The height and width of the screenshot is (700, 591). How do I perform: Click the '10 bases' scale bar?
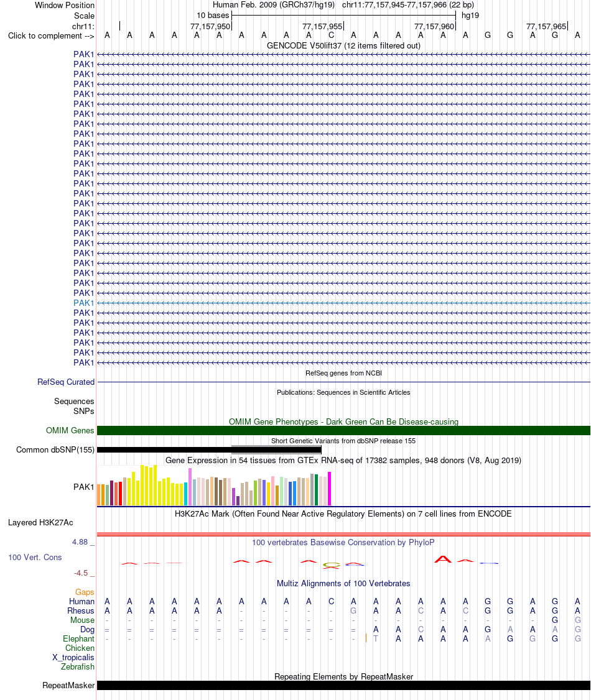click(344, 16)
